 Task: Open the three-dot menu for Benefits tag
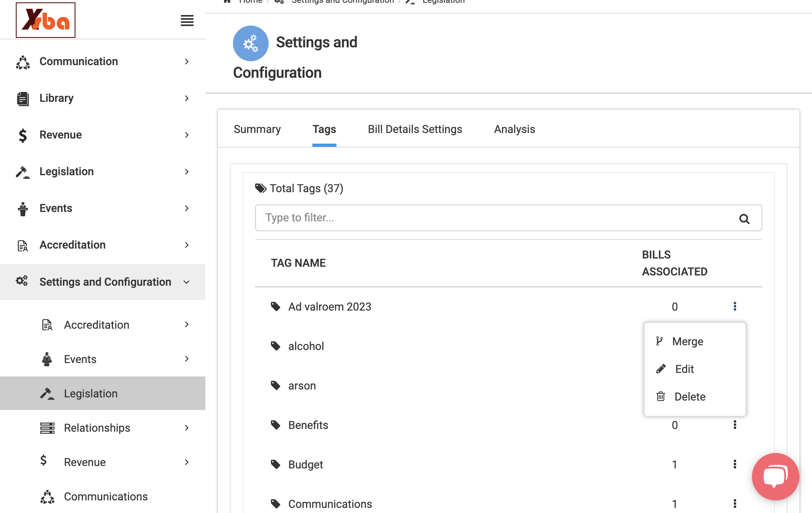[x=735, y=425]
